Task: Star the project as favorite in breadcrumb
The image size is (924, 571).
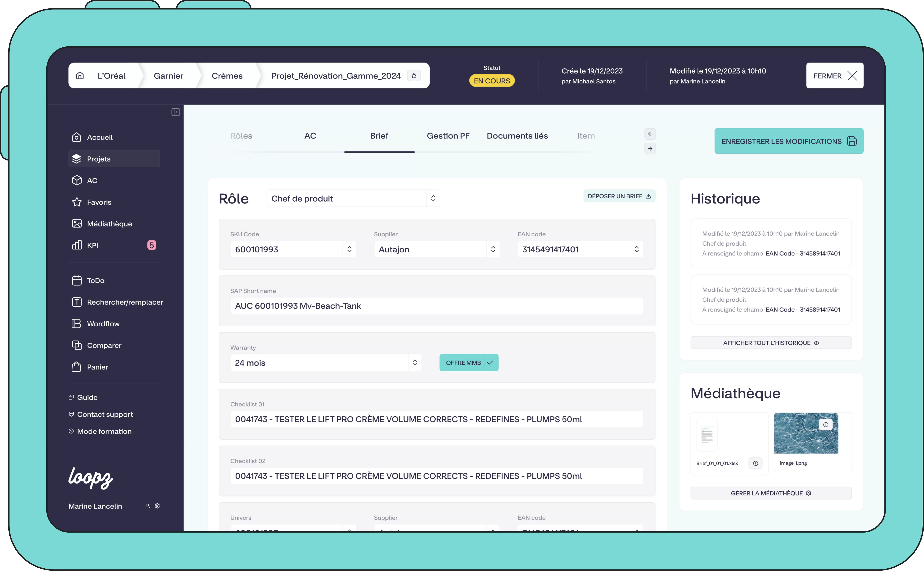Action: (414, 76)
